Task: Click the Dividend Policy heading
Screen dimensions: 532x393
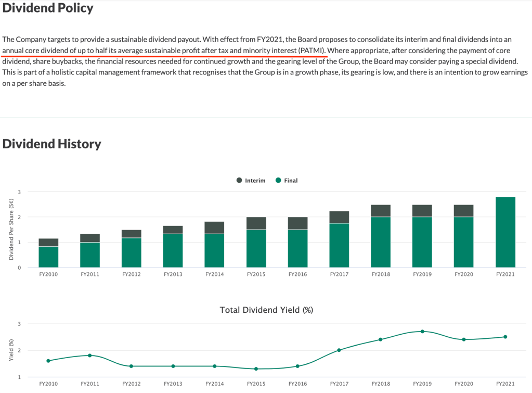Action: [x=48, y=8]
